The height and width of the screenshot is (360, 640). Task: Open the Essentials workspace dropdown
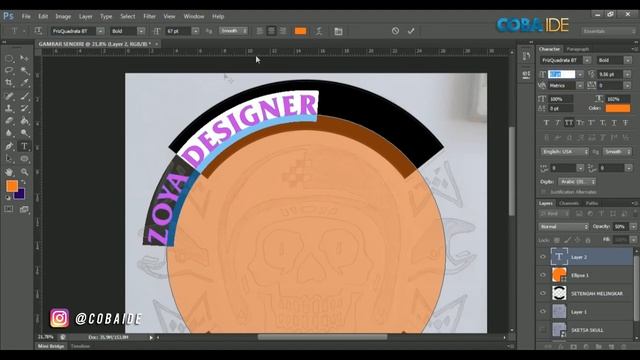[x=609, y=31]
